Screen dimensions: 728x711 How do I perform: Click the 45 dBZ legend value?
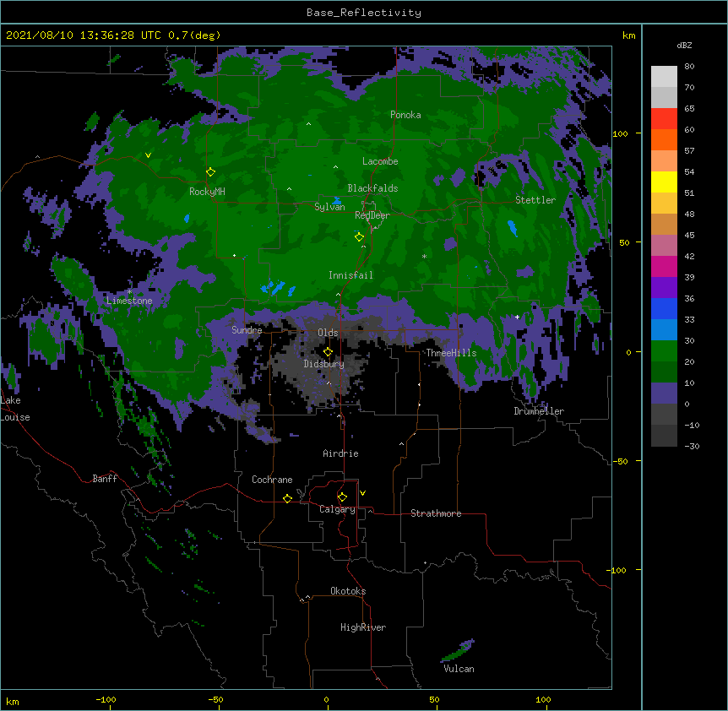point(689,235)
